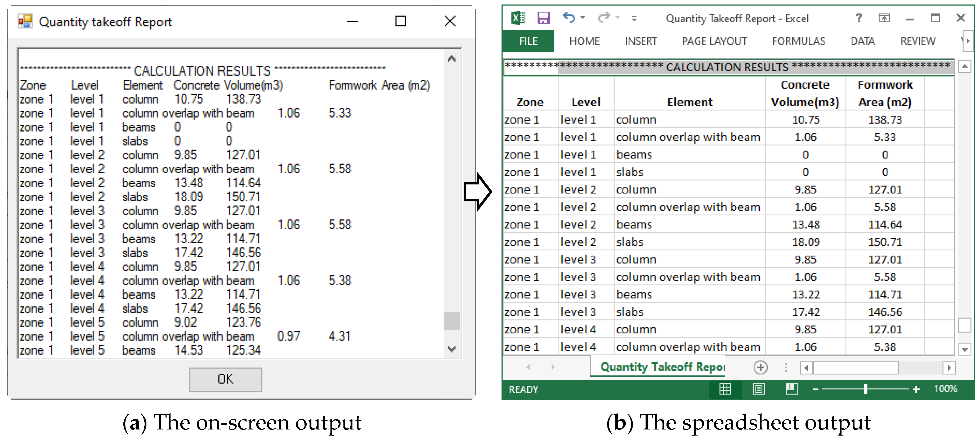Select cell with value 150.71 in Excel
Image resolution: width=980 pixels, height=439 pixels.
coord(885,242)
